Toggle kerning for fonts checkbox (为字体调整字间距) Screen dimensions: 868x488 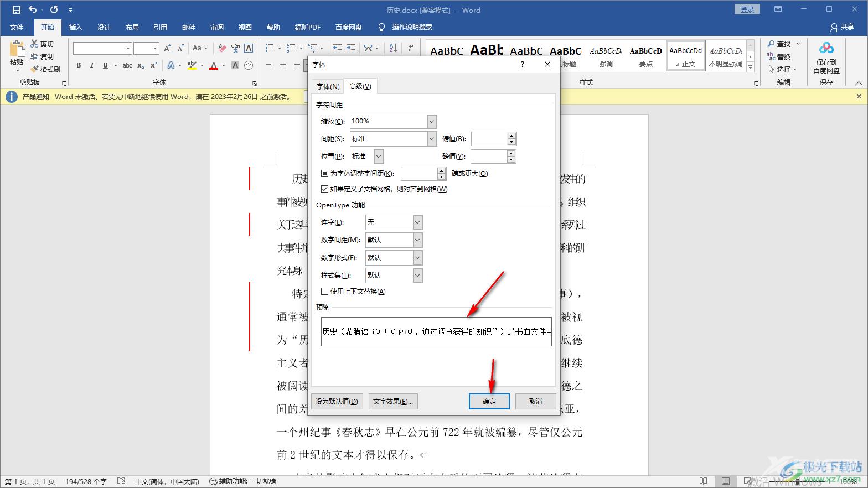[325, 174]
